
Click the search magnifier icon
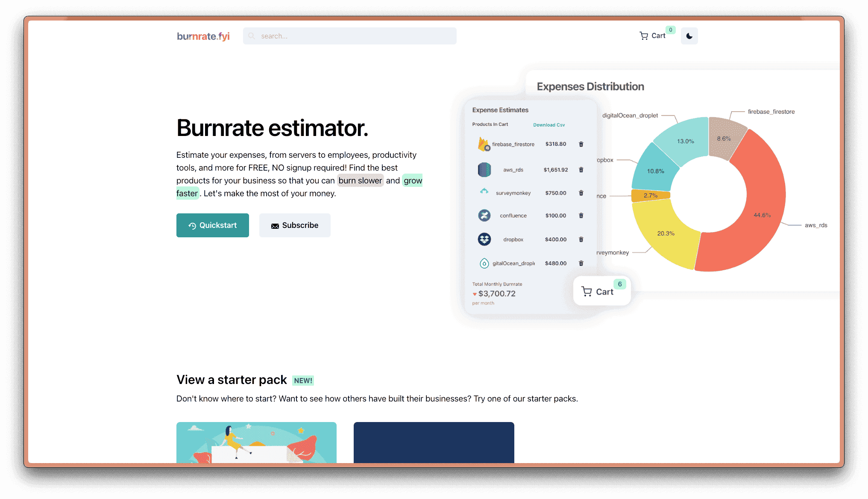point(252,36)
